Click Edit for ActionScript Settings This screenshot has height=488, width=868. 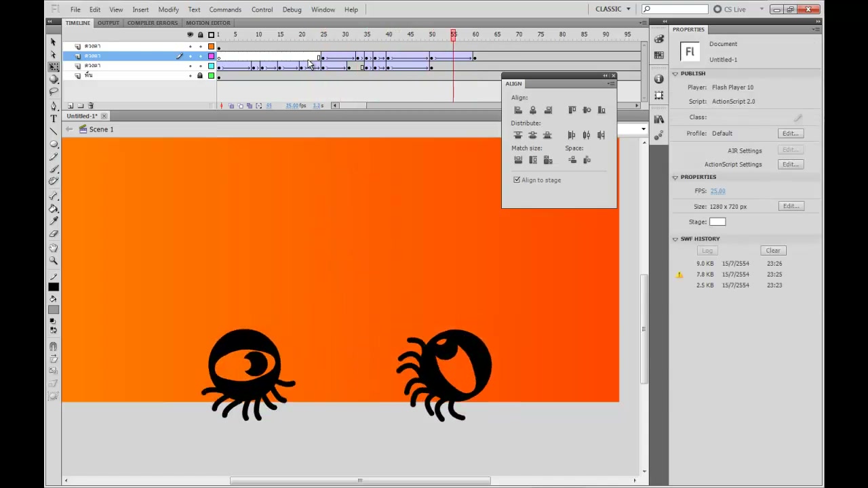click(791, 164)
